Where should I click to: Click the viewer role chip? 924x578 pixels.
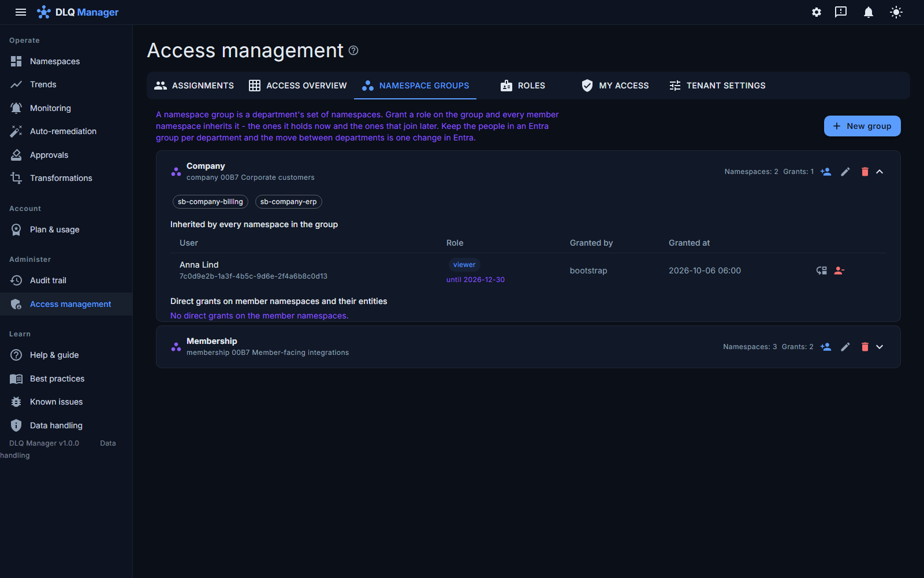(464, 265)
